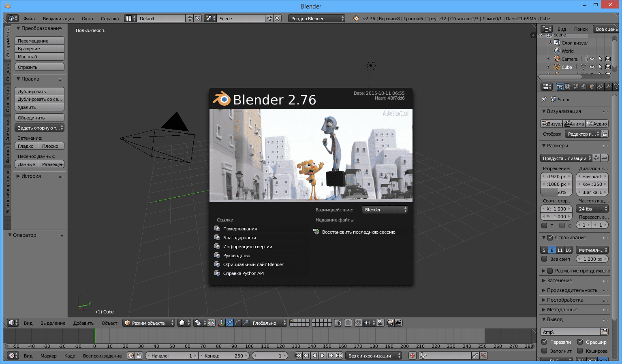Open the Constraints properties tab chain icon
Viewport: 622px width, 364px height.
tap(600, 87)
